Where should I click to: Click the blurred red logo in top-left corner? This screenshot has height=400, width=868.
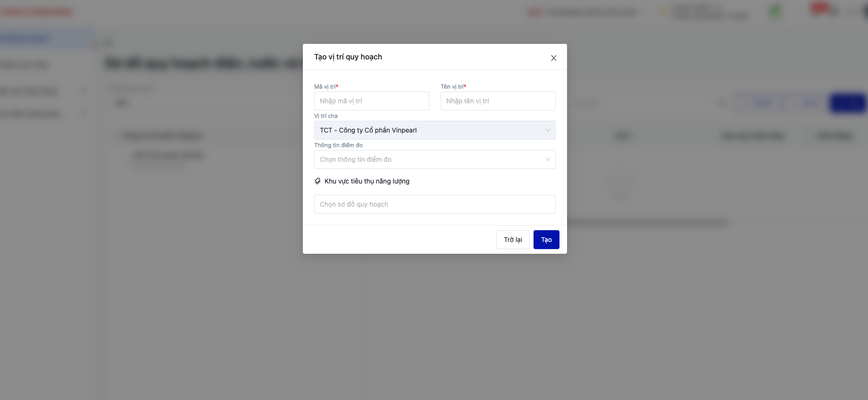tap(36, 12)
